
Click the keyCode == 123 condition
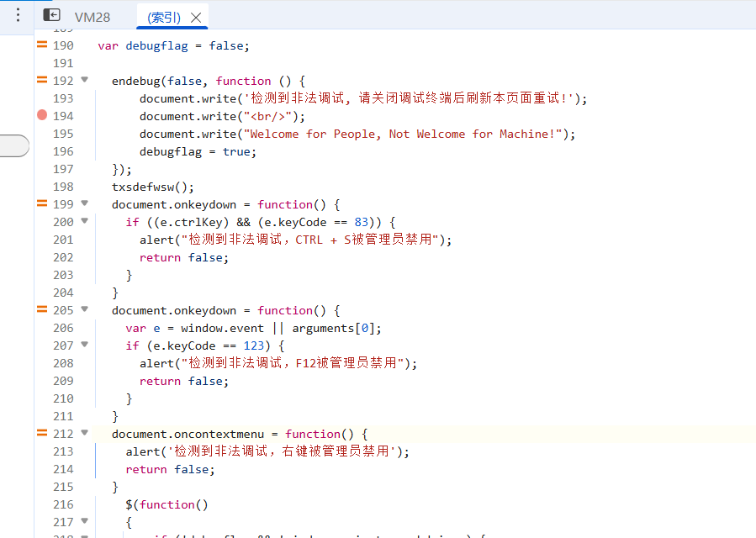205,345
